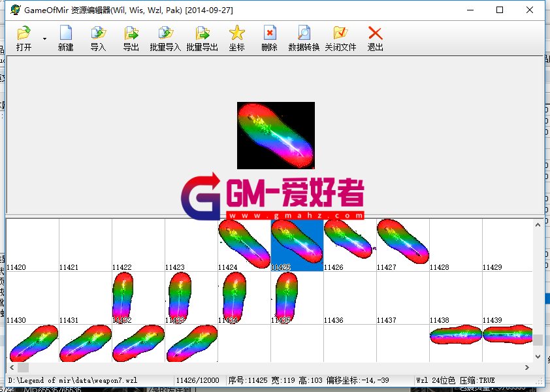Select vertical weapon thumbnail 11433
This screenshot has height=392, width=550.
[x=191, y=298]
